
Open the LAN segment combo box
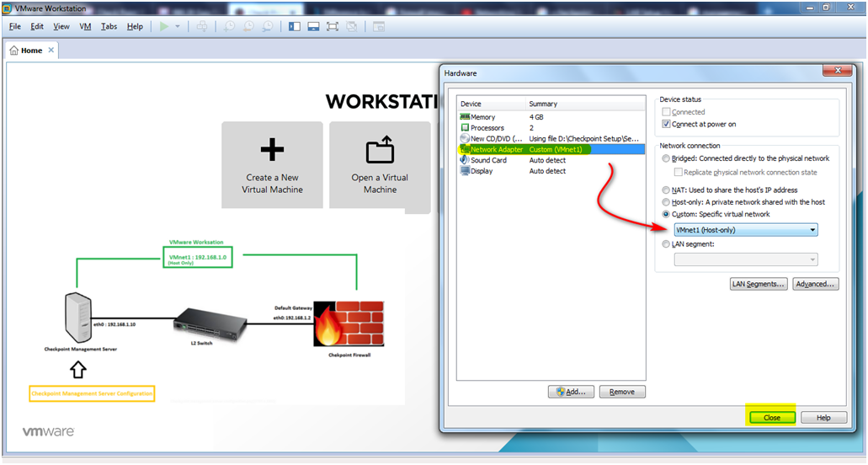746,259
